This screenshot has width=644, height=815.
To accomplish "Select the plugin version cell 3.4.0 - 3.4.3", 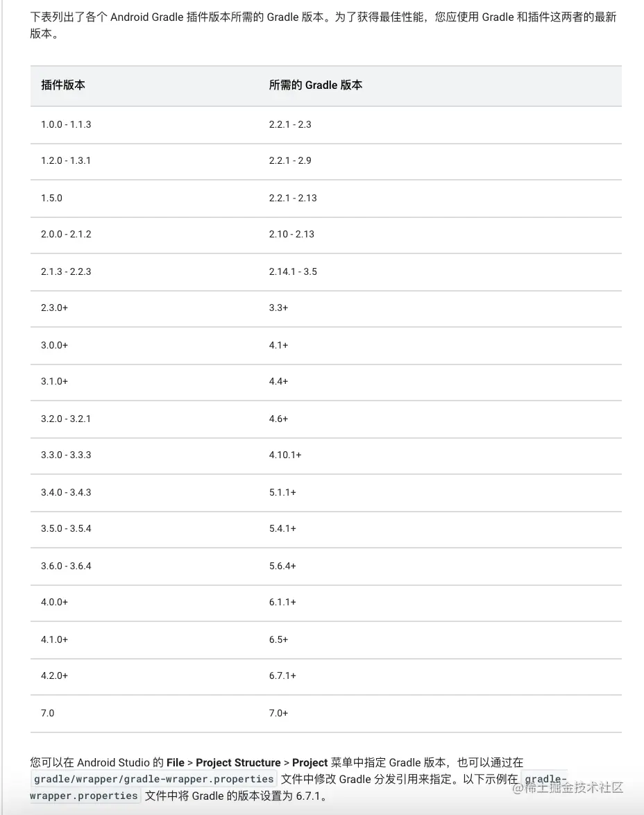I will coord(66,492).
